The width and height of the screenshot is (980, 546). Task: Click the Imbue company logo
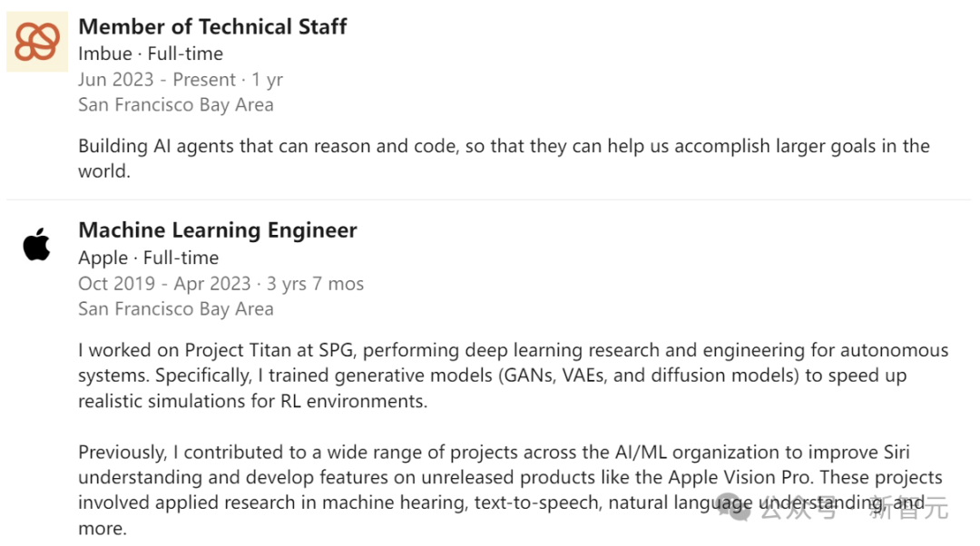37,42
